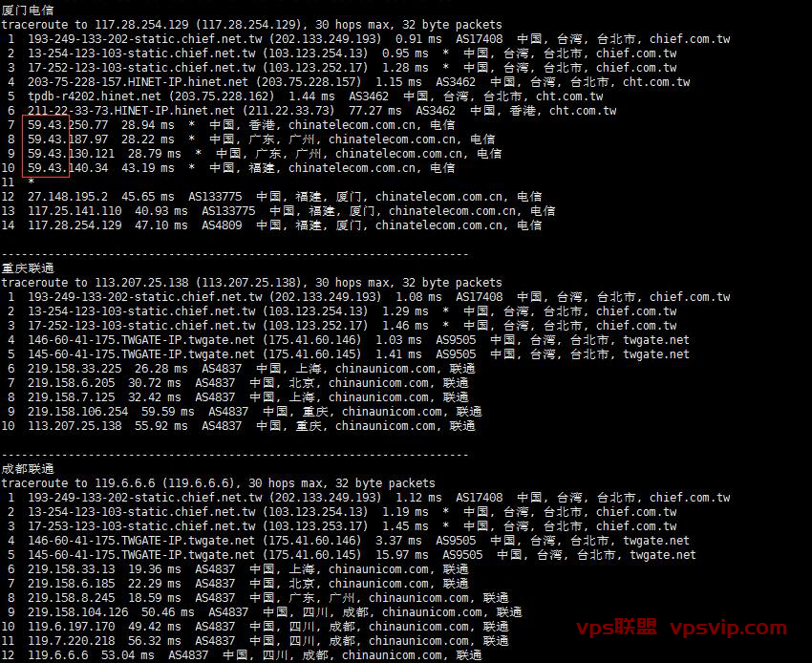Click the vps联盟 watermark label
The image size is (812, 663).
coord(616,627)
